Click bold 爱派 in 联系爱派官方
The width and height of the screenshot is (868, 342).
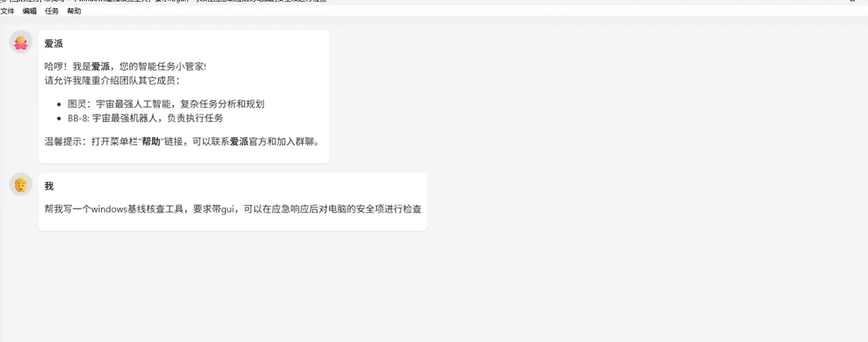coord(239,141)
